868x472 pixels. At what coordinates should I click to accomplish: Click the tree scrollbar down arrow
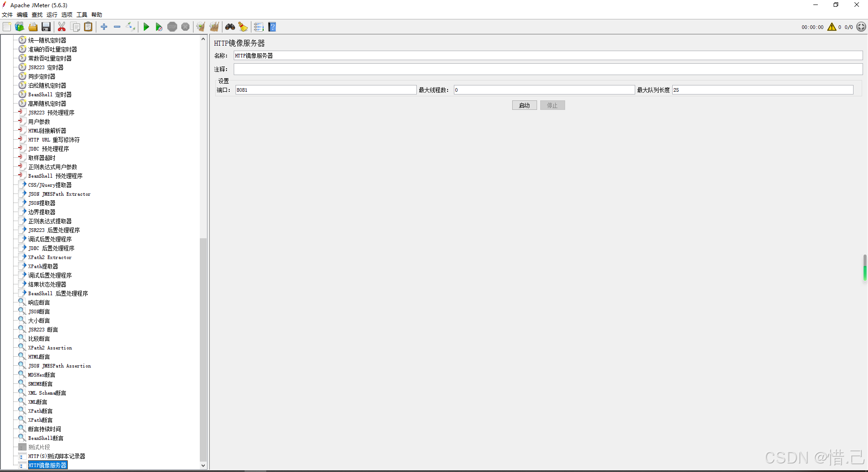coord(203,465)
